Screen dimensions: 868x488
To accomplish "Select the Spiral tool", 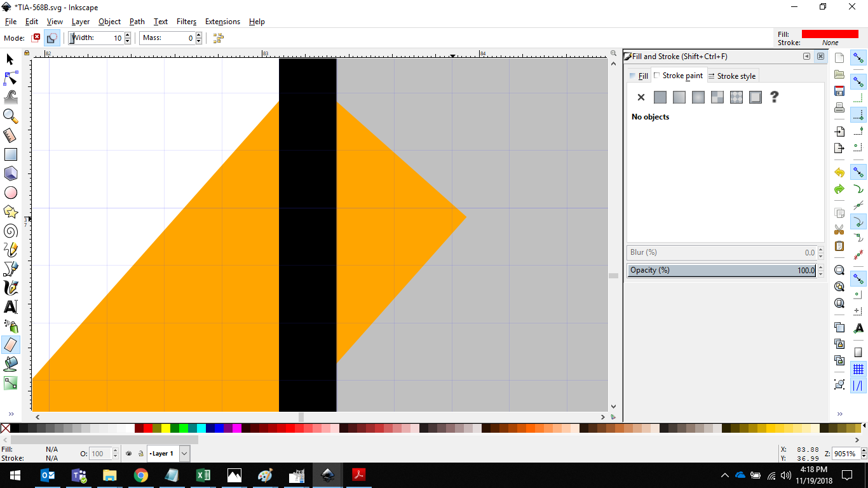I will [11, 231].
